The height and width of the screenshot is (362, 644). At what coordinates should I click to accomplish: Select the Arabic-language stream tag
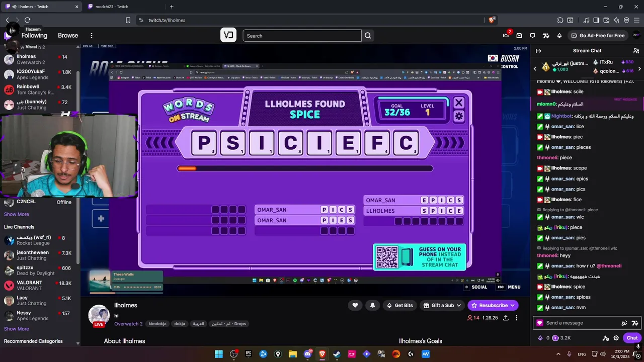pos(199,324)
